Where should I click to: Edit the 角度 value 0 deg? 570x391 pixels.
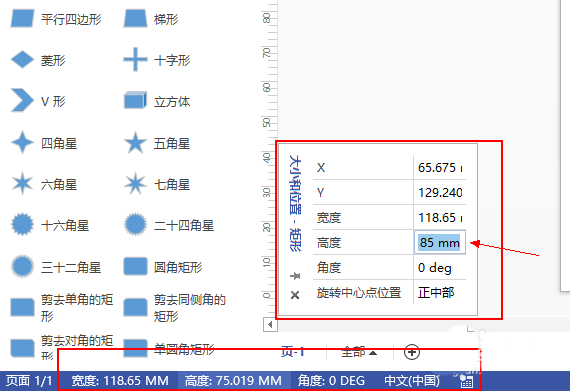440,267
